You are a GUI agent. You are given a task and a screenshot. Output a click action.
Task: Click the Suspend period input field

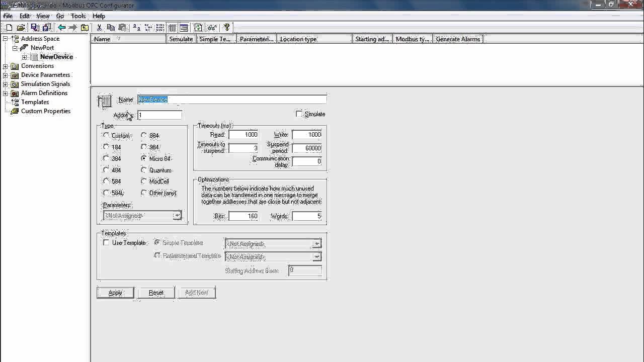307,148
